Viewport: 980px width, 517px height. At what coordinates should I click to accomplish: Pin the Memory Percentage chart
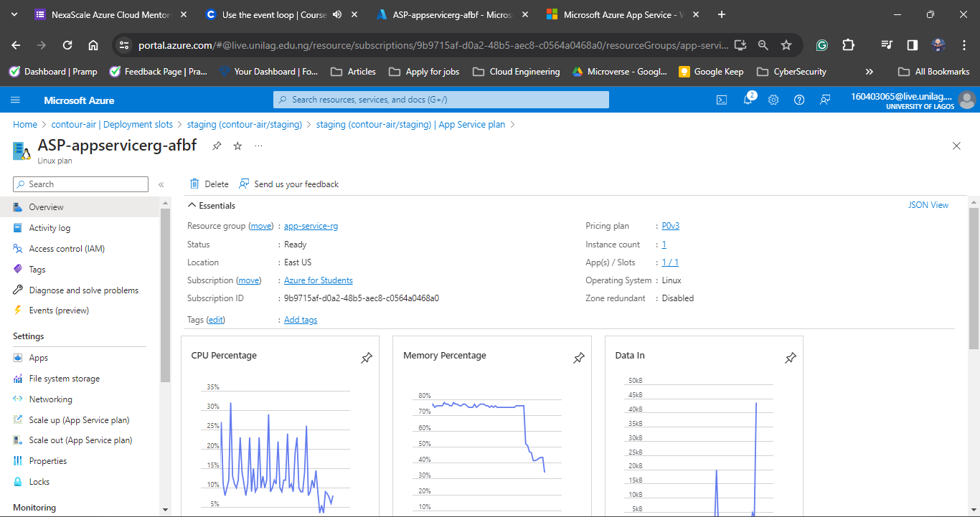coord(579,358)
